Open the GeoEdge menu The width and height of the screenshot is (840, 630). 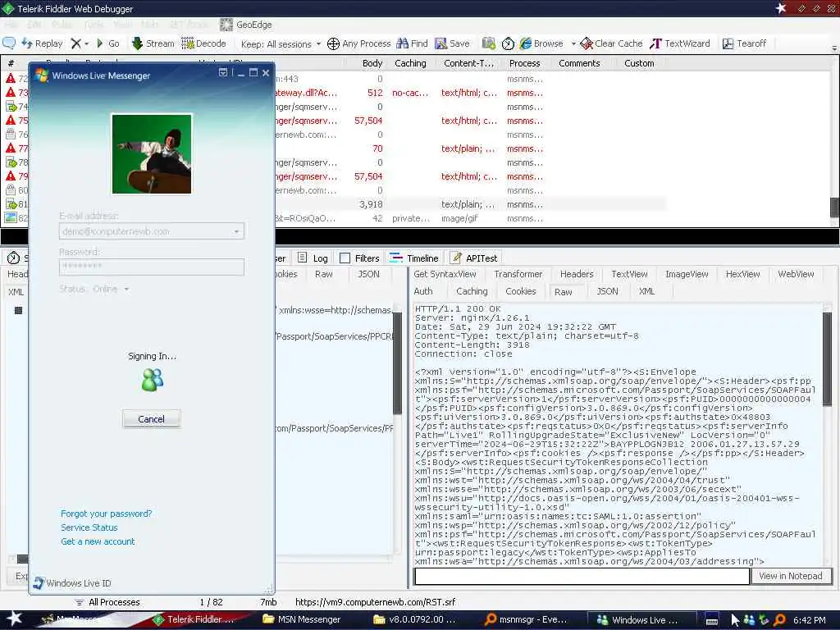pos(246,25)
